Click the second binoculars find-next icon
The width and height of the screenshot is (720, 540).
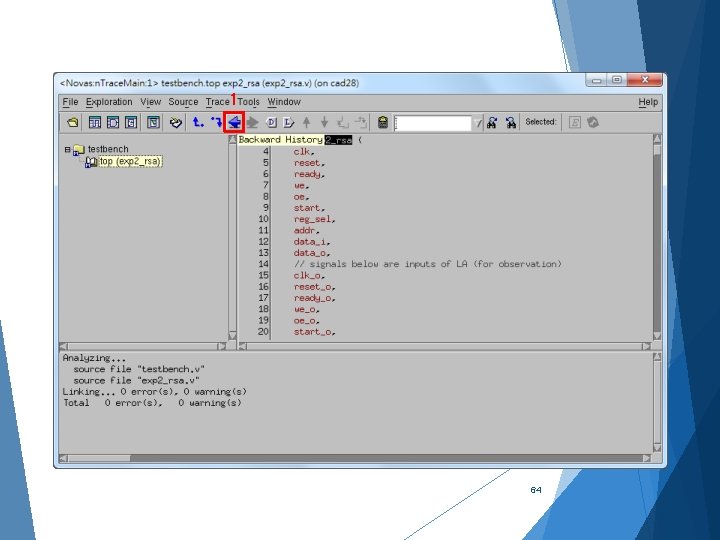[x=511, y=123]
